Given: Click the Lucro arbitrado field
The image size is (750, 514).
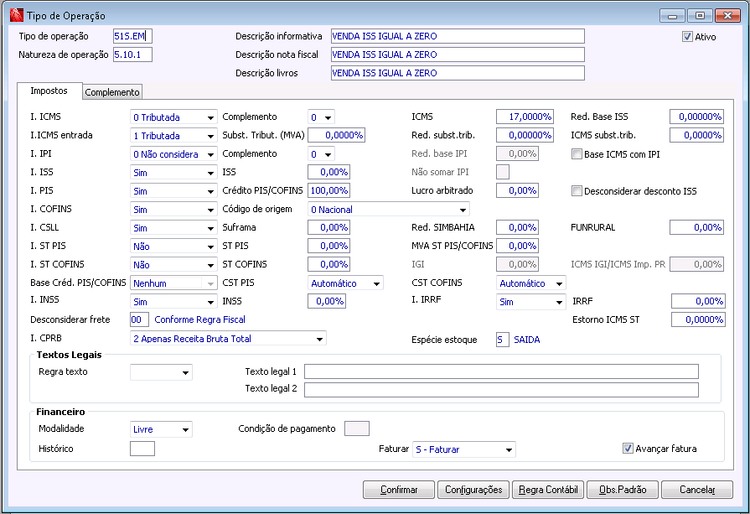Looking at the screenshot, I should coord(518,191).
